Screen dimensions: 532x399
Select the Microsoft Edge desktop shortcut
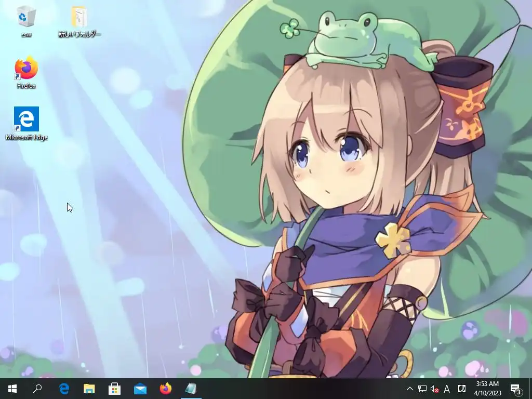pos(26,124)
